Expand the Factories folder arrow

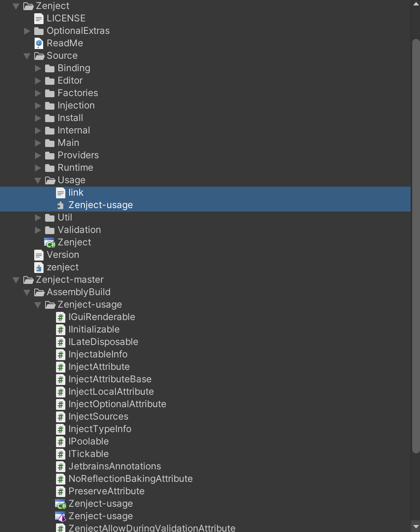pyautogui.click(x=38, y=93)
